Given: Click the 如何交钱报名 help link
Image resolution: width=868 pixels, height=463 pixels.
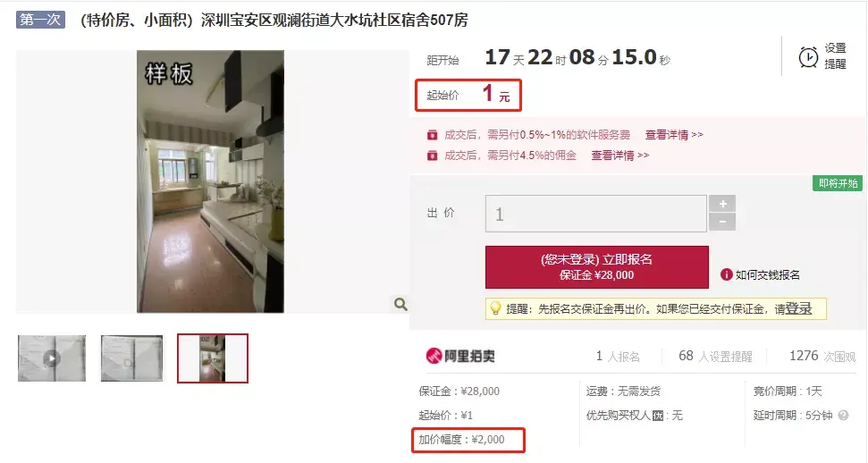Looking at the screenshot, I should point(767,274).
